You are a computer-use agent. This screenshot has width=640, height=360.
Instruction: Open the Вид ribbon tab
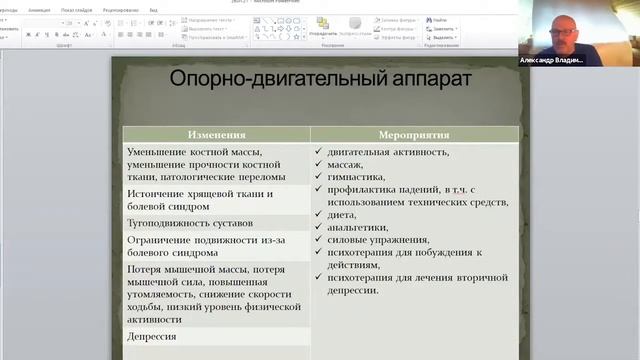coord(153,9)
